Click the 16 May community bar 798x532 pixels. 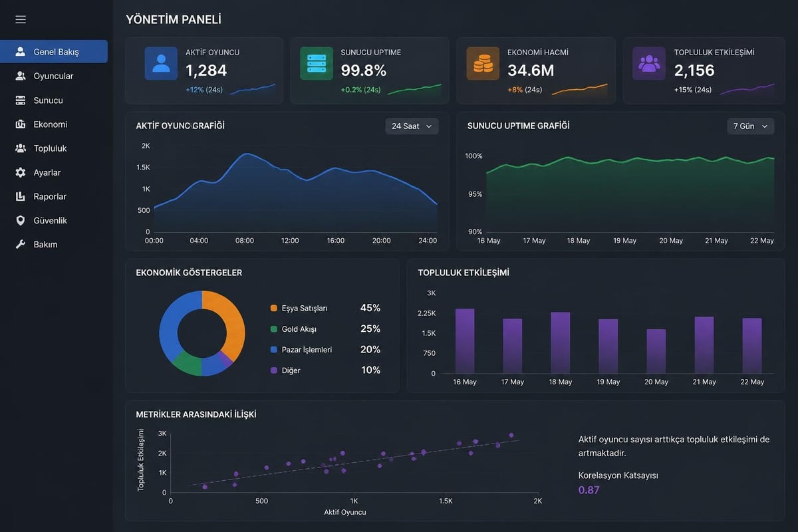465,340
